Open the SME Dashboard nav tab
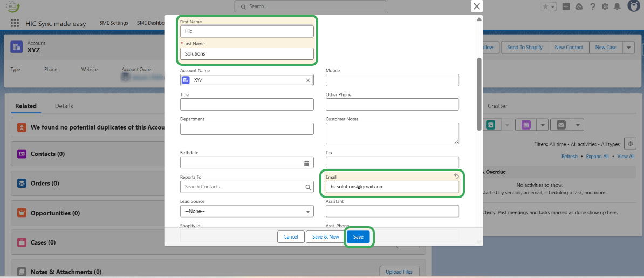The height and width of the screenshot is (278, 644). 150,23
